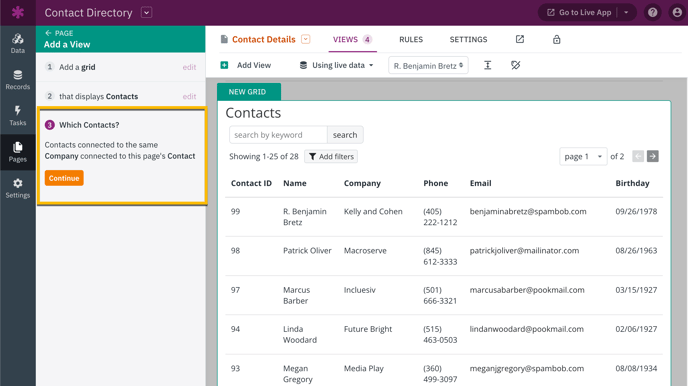Image resolution: width=688 pixels, height=386 pixels.
Task: Click the previous page arrow in grid
Action: [638, 156]
